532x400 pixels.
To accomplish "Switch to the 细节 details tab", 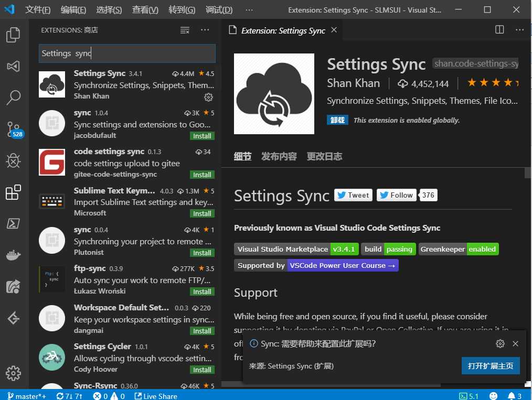I will pyautogui.click(x=242, y=156).
